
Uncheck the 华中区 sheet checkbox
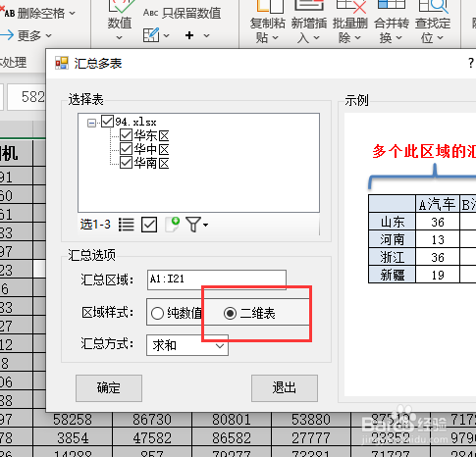click(126, 149)
